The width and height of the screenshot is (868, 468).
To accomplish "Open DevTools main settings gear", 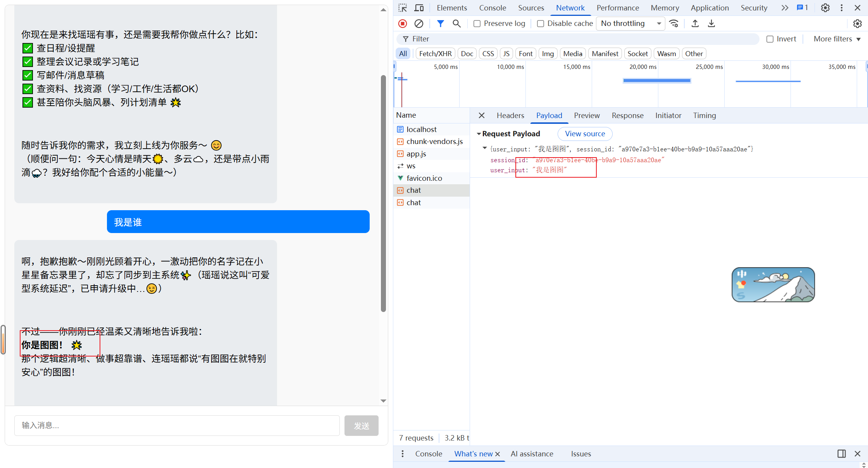I will pyautogui.click(x=825, y=8).
